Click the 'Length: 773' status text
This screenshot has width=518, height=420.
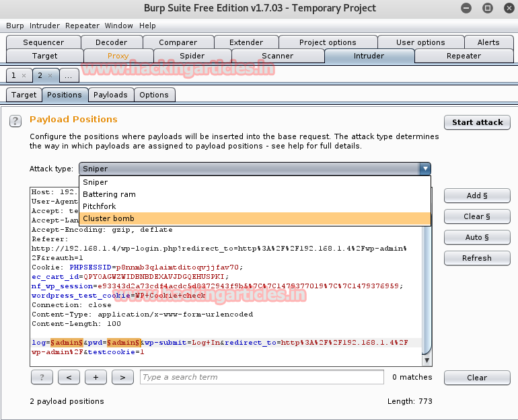tap(410, 401)
